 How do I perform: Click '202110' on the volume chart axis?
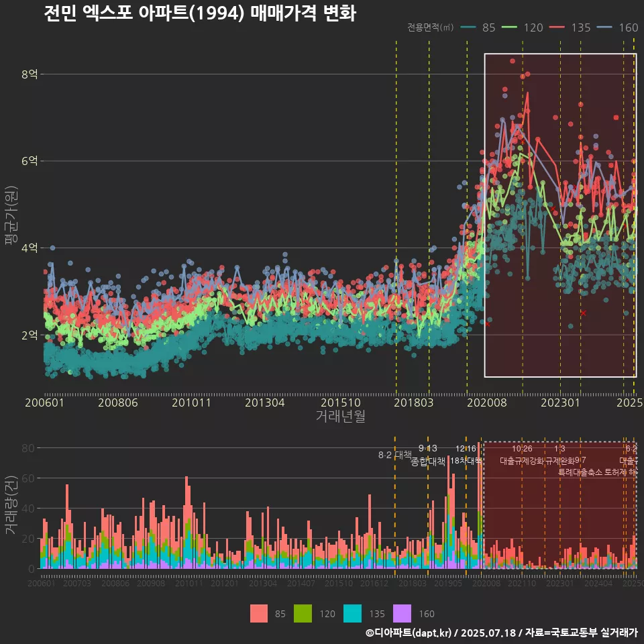[522, 583]
